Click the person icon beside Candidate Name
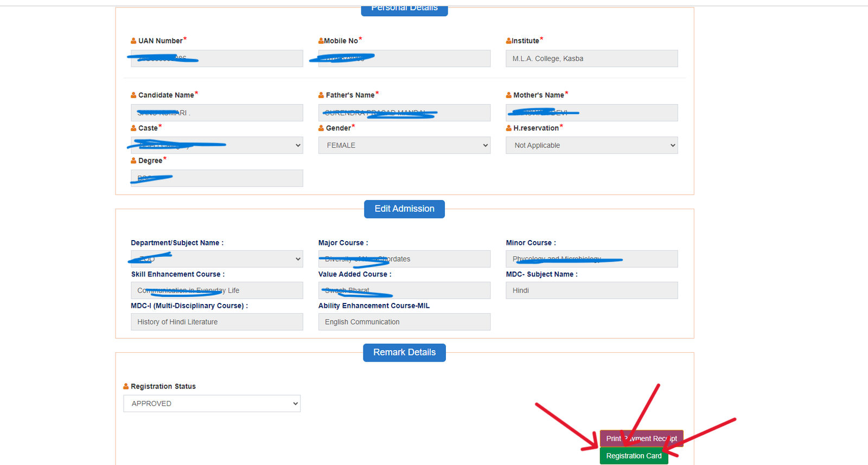Screen dimensions: 868x465 click(x=133, y=95)
